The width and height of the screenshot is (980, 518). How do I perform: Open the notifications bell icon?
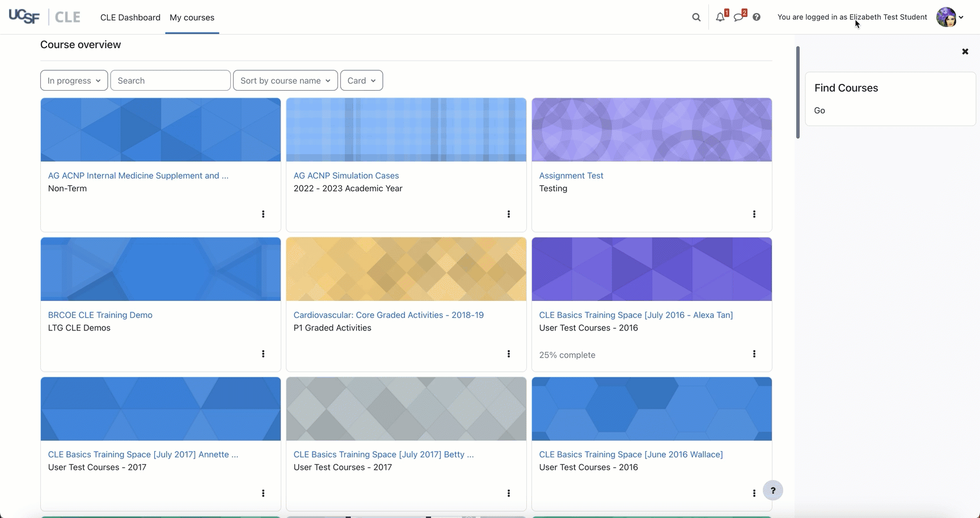[720, 17]
